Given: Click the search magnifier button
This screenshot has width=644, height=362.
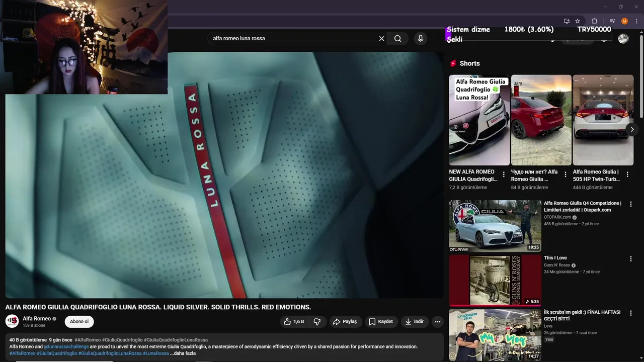Looking at the screenshot, I should 398,38.
